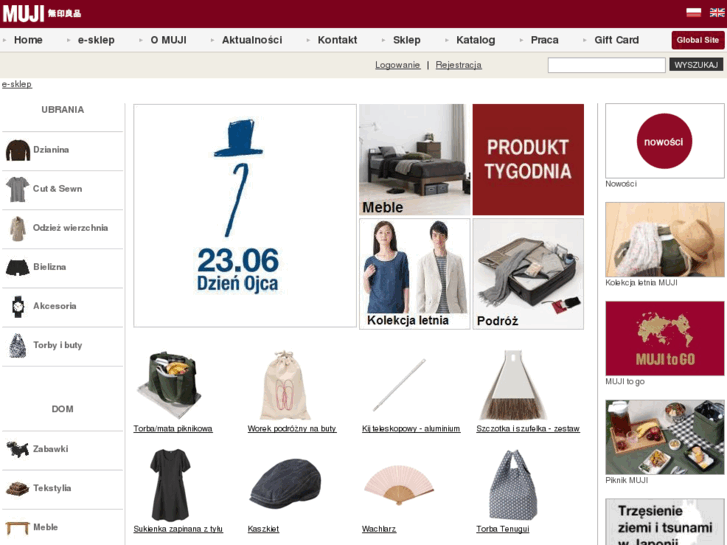
Task: Open the Podróż suitcase tile
Action: [528, 274]
